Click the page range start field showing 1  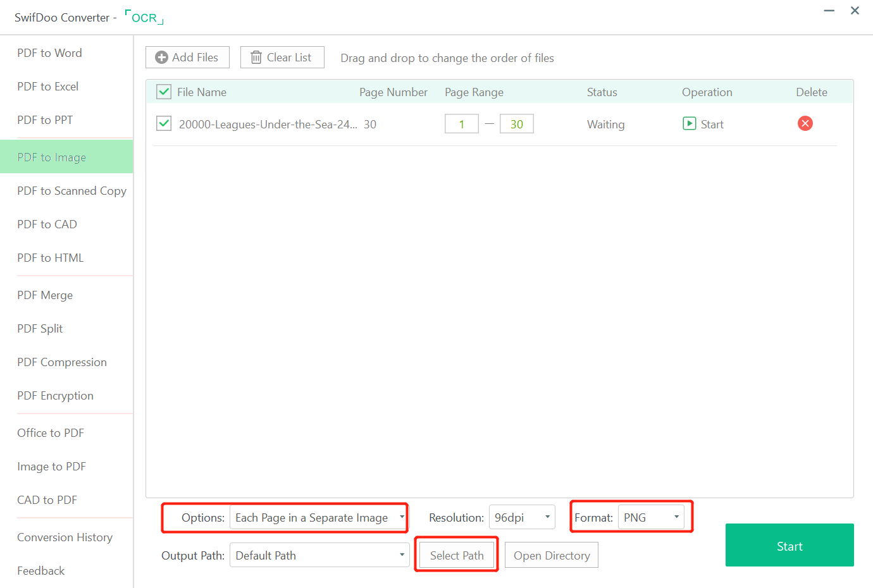pos(462,124)
